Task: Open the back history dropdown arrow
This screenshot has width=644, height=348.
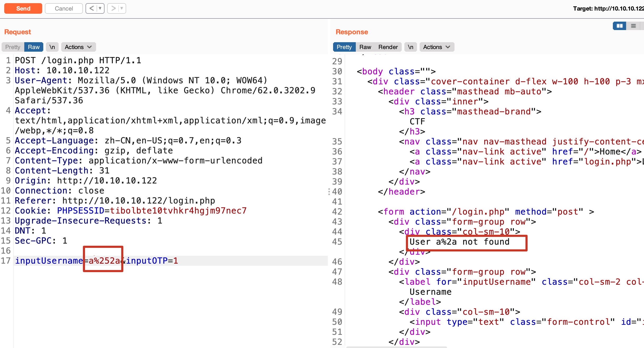Action: click(x=100, y=8)
